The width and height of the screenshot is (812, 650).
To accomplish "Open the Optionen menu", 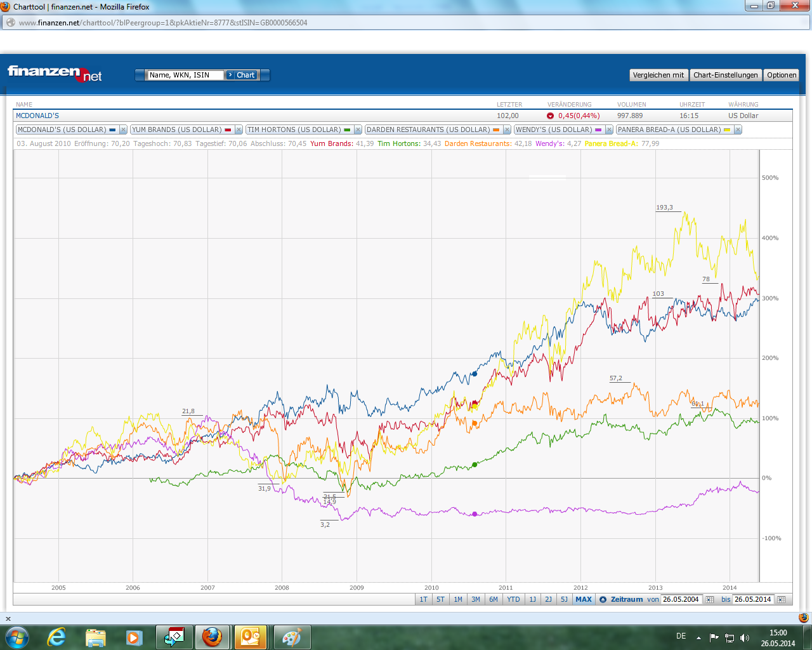I will [x=782, y=75].
